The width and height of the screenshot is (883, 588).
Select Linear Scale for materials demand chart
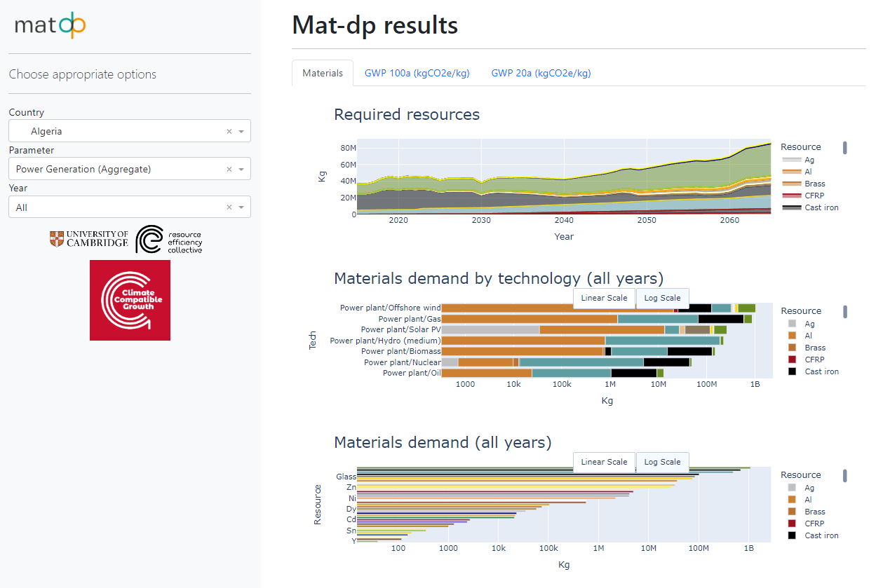(x=604, y=462)
